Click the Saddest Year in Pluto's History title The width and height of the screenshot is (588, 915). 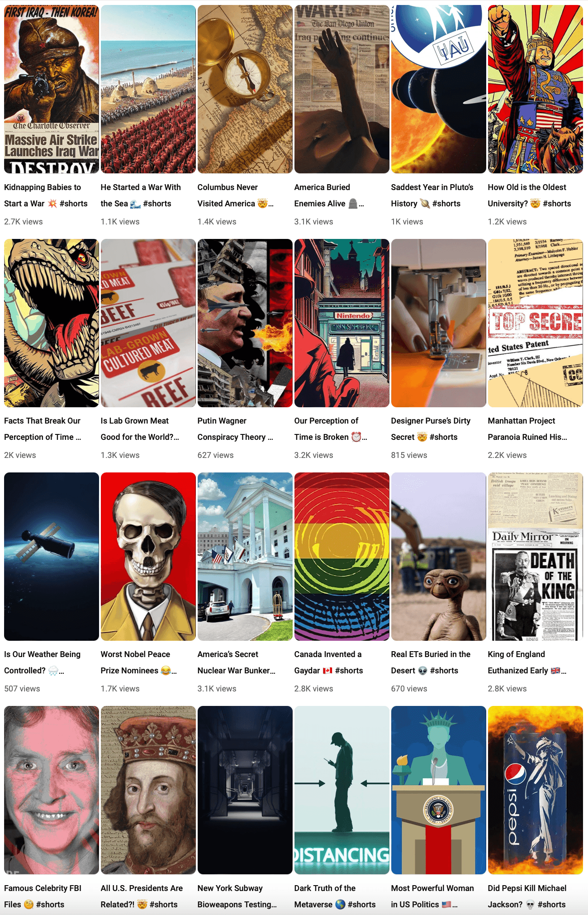432,195
